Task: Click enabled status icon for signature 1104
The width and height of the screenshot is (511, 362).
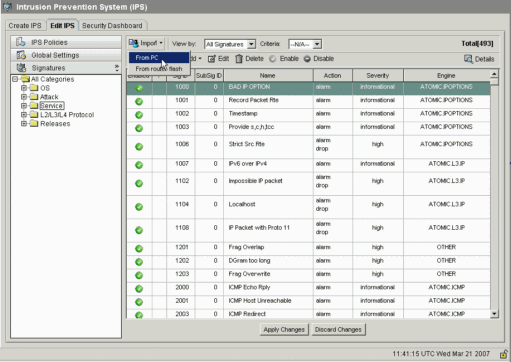Action: click(139, 207)
